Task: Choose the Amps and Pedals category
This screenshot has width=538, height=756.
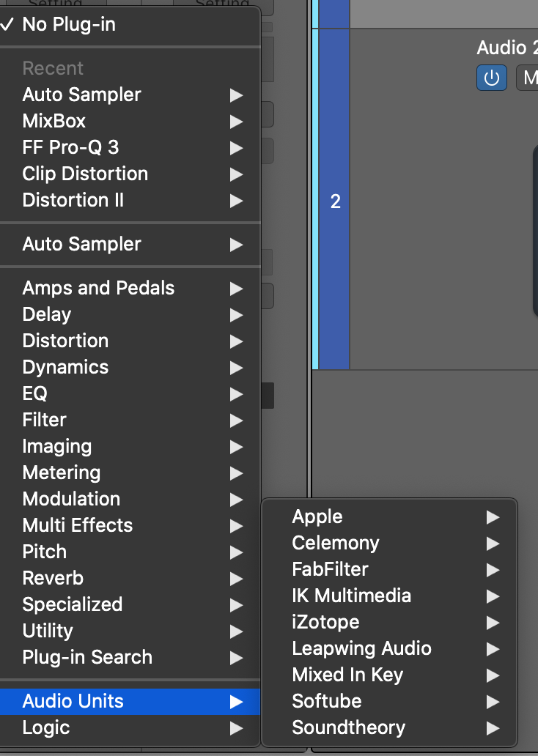Action: click(x=98, y=288)
